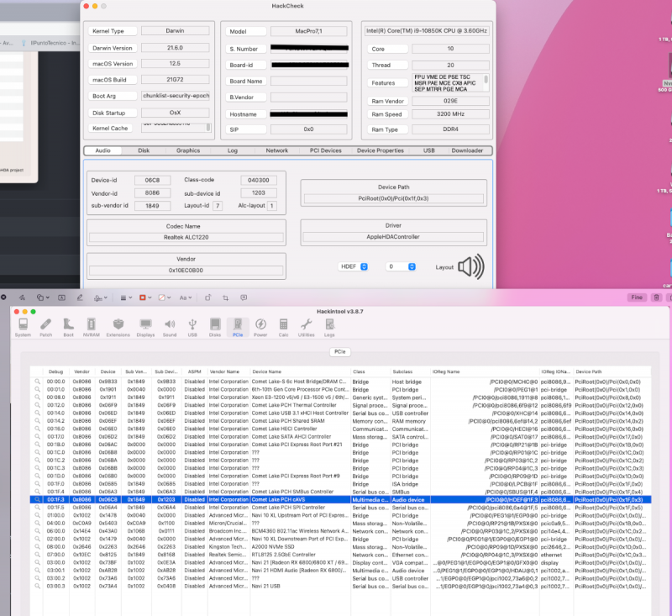Click the Rotate markup tool
The width and height of the screenshot is (672, 616).
tap(207, 297)
